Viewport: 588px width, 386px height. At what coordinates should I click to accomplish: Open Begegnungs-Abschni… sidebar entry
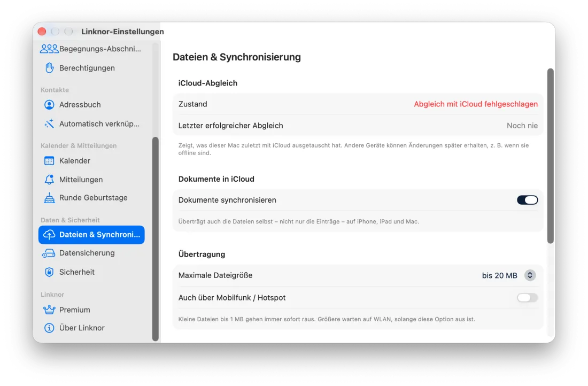91,49
